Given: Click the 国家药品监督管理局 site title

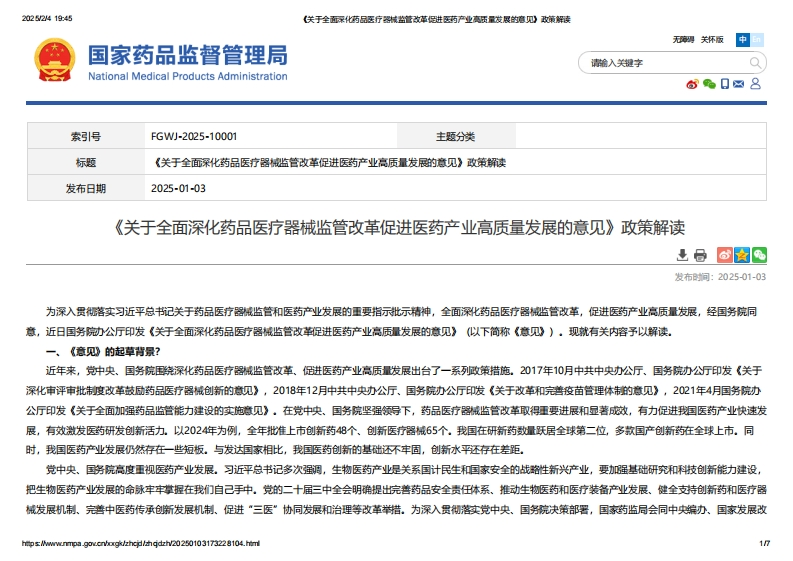Looking at the screenshot, I should (x=187, y=54).
